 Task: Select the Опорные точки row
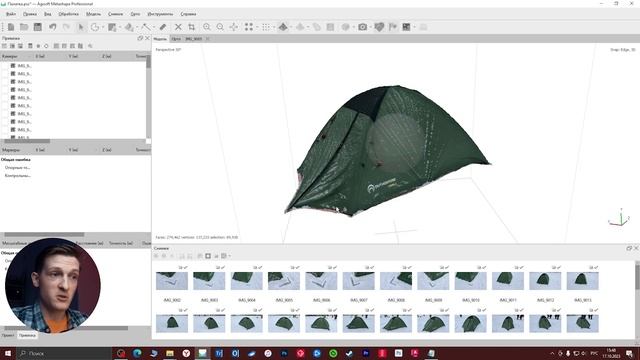pos(17,167)
